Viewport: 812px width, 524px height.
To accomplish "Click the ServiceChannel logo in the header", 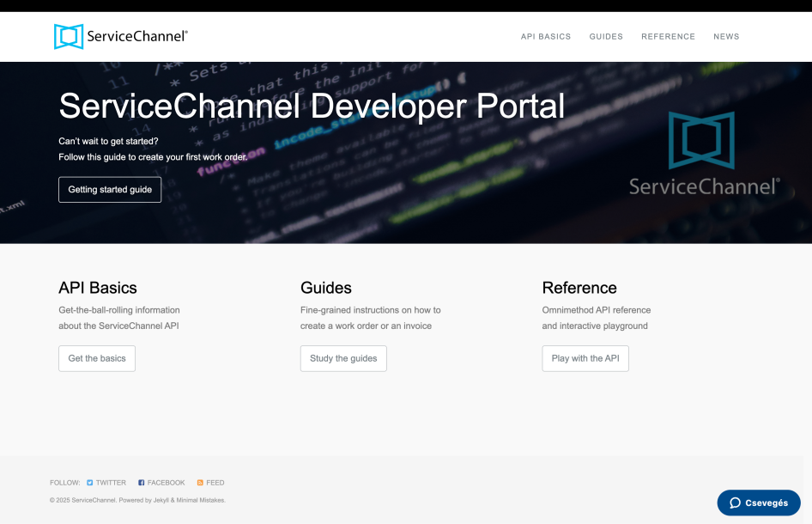I will 121,36.
